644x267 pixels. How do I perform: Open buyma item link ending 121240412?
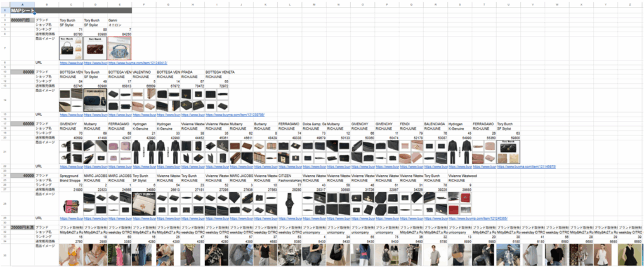click(x=138, y=63)
